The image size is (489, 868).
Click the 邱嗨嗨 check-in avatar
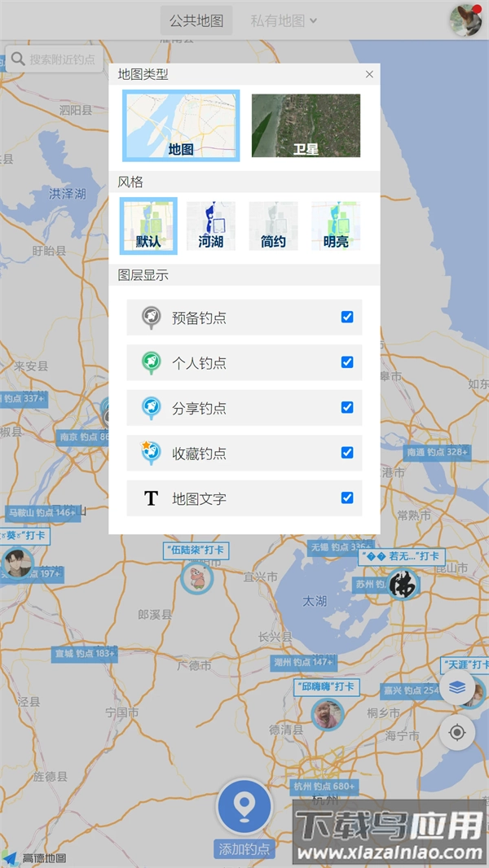(x=328, y=715)
